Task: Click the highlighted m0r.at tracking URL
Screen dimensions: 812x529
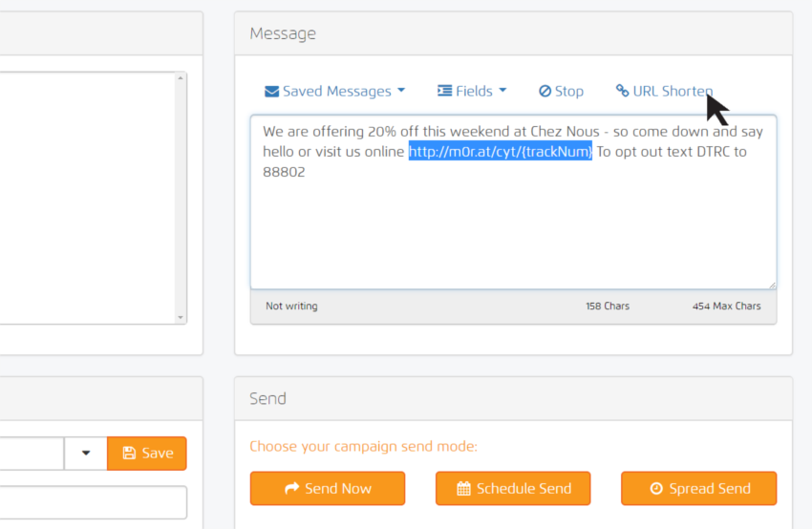Action: coord(501,151)
